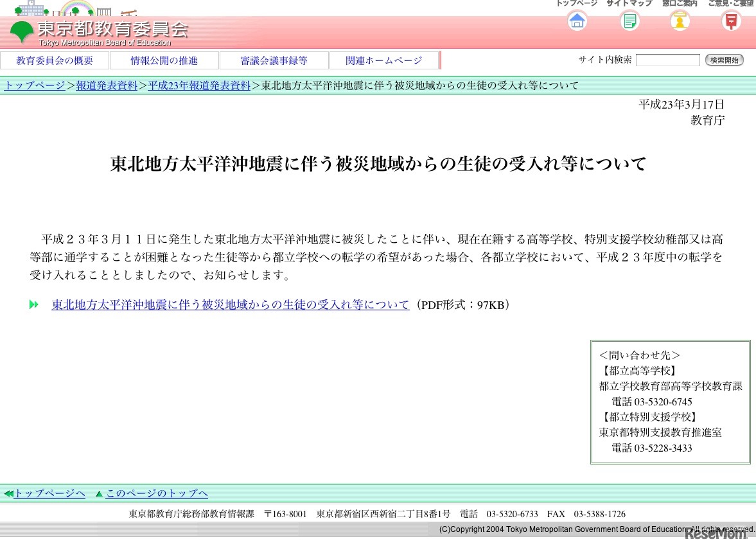This screenshot has height=548, width=756.
Task: Click in the サイト内検索 search field
Action: [667, 60]
